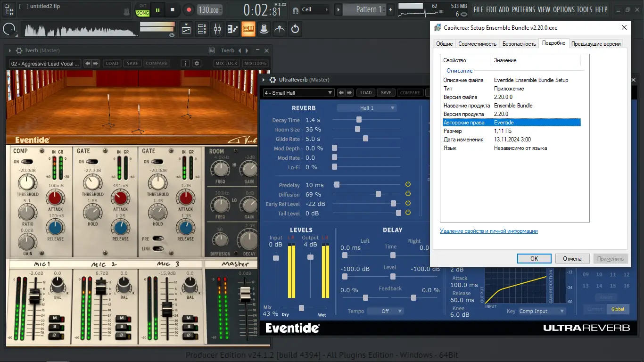Stop playback with the stop button
The image size is (644, 362).
pyautogui.click(x=173, y=9)
